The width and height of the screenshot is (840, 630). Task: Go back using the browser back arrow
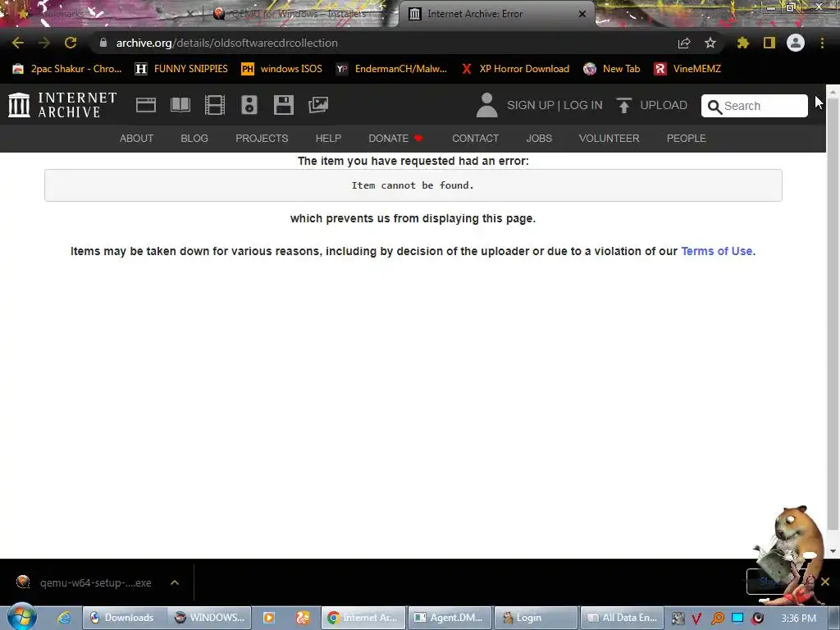pos(18,43)
